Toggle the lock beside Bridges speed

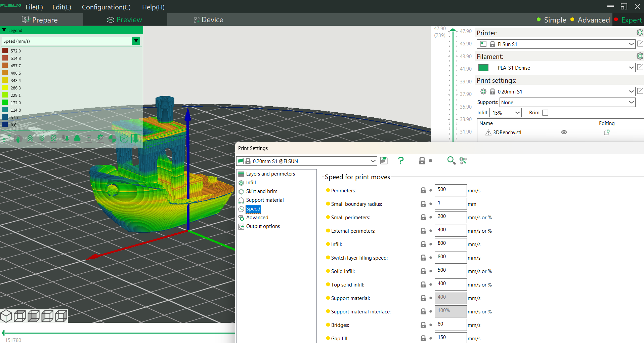[423, 325]
